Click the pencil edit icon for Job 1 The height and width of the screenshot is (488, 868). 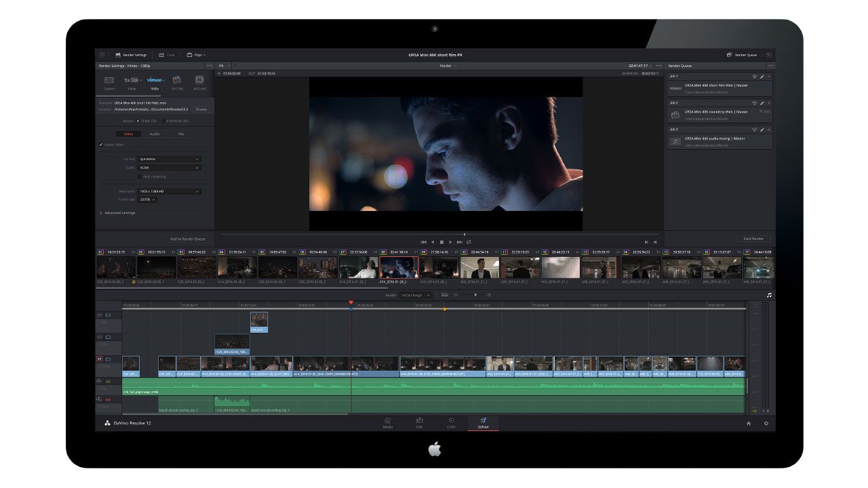(x=762, y=77)
